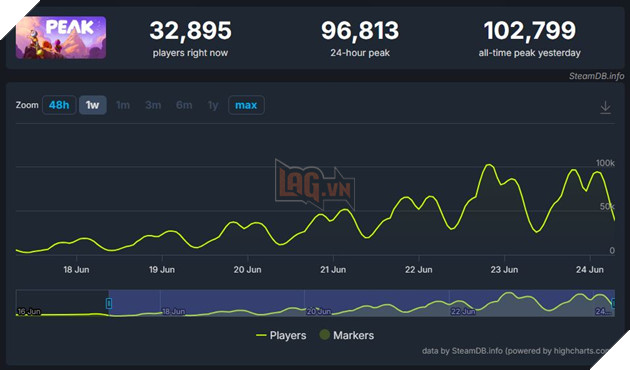630x370 pixels.
Task: Click the 6m zoom option
Action: (x=184, y=105)
